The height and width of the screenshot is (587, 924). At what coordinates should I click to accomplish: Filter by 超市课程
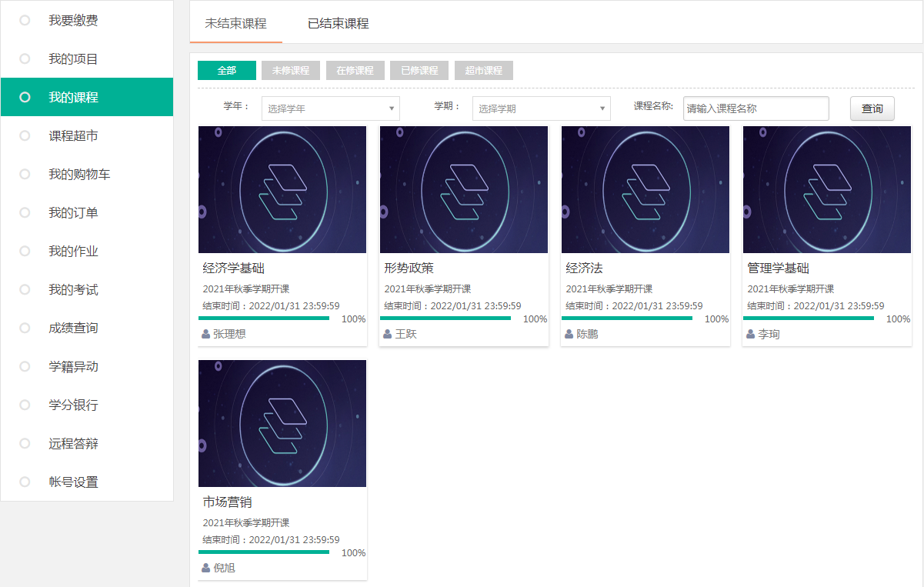click(x=484, y=70)
